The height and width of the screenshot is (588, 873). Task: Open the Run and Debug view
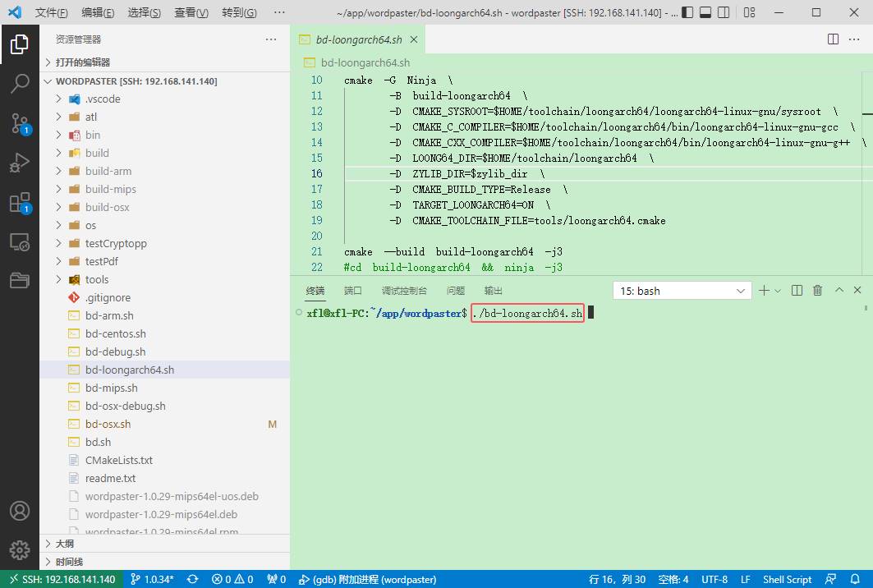point(20,163)
